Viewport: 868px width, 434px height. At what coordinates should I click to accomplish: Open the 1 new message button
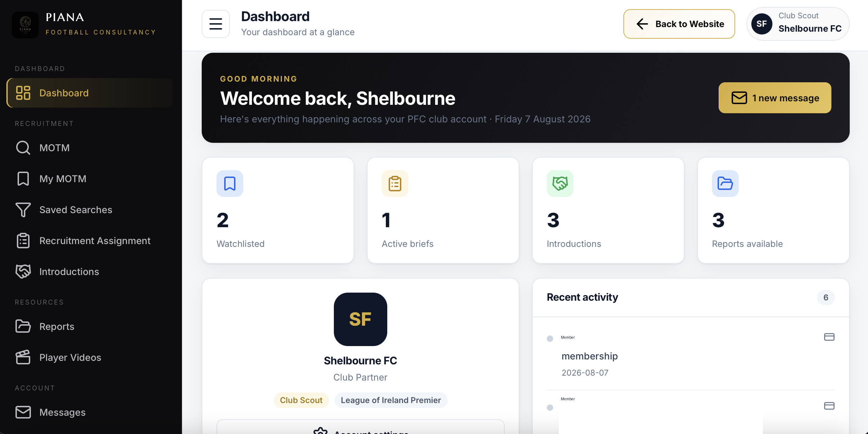pyautogui.click(x=775, y=98)
